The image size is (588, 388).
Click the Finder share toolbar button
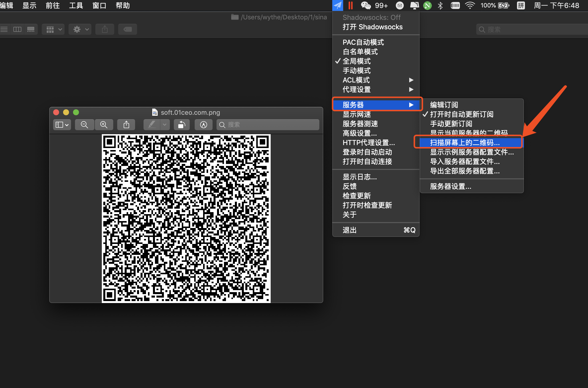click(105, 29)
